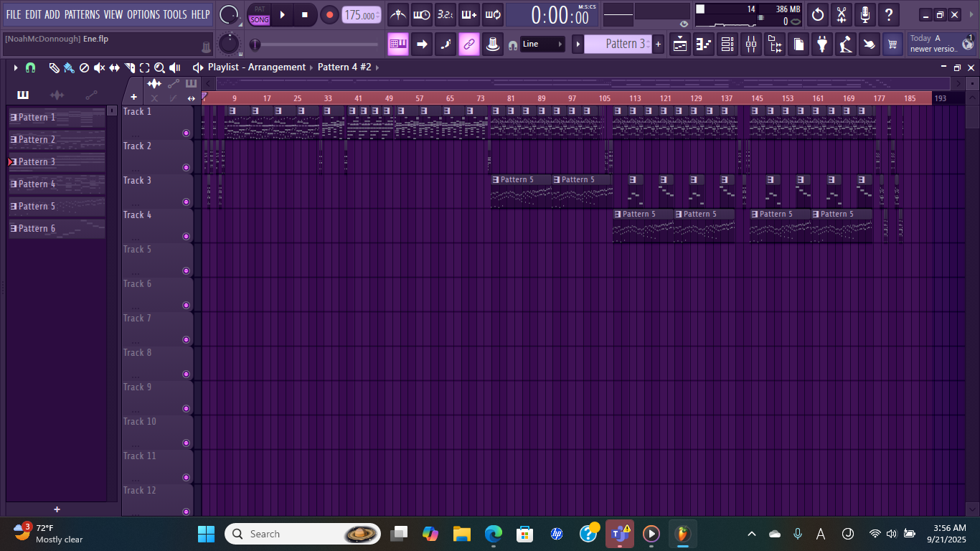
Task: Click the microphone one-click recording icon
Action: coord(865,14)
